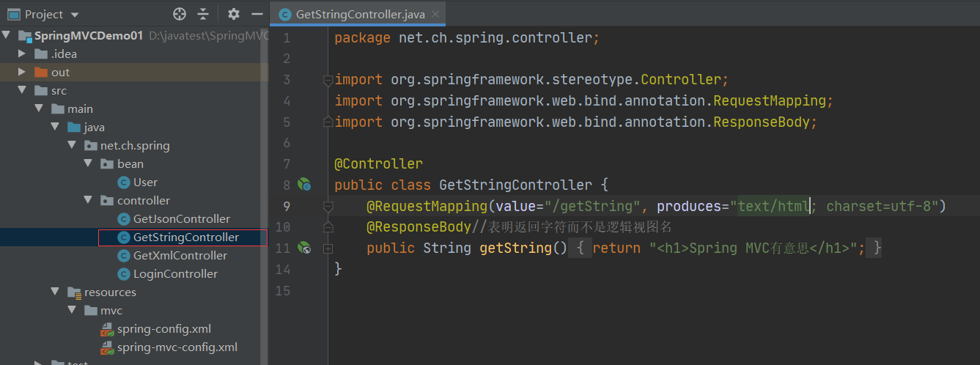Viewport: 980px width, 365px height.
Task: Select the GetXmlController class file
Action: pos(134,255)
